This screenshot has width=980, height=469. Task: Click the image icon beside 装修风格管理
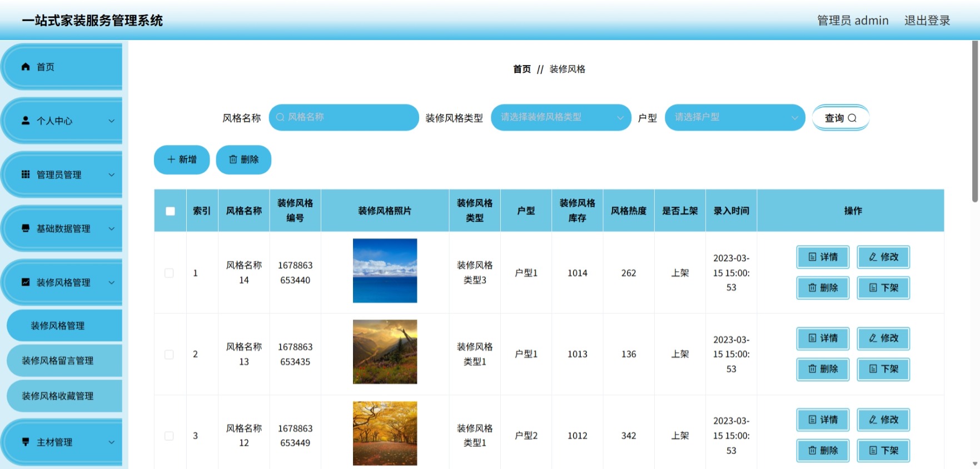click(x=26, y=282)
